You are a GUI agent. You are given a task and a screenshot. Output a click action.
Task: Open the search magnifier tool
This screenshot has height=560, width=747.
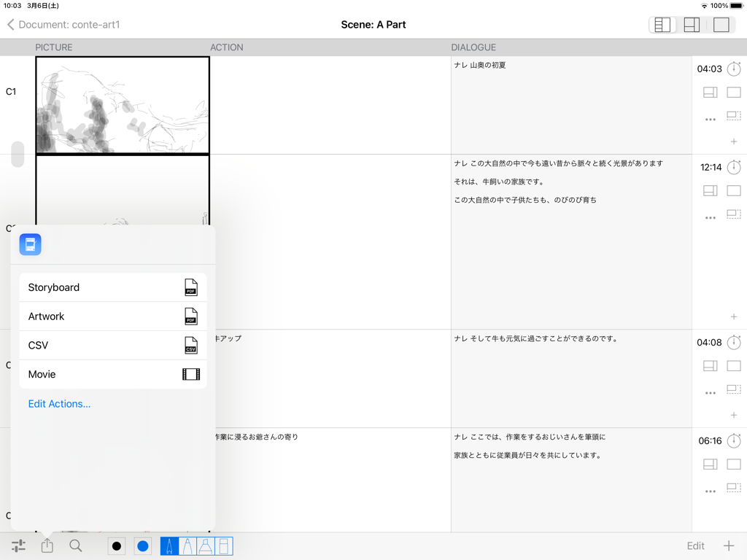pyautogui.click(x=76, y=545)
